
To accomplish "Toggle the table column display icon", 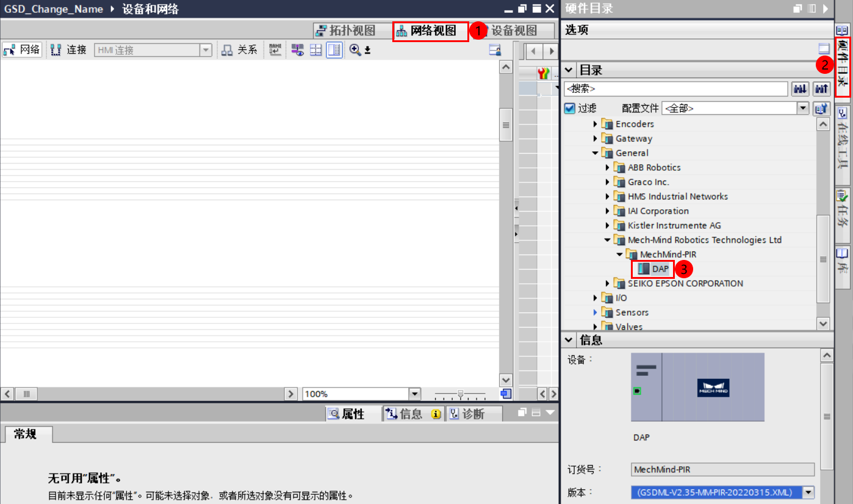I will tap(334, 49).
